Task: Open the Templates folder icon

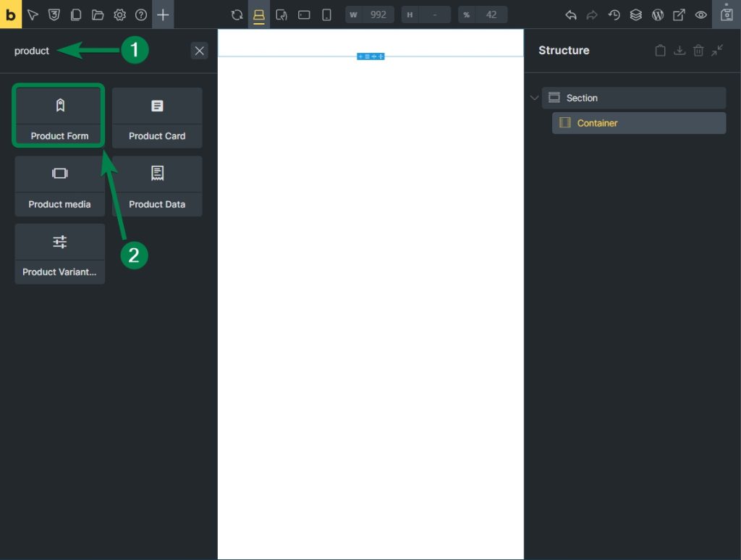Action: 98,14
